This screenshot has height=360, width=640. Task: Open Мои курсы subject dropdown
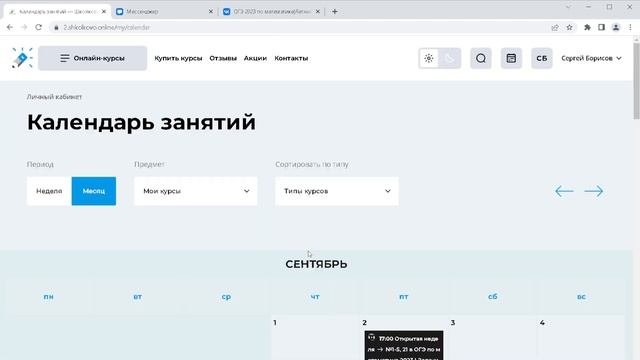(x=196, y=191)
